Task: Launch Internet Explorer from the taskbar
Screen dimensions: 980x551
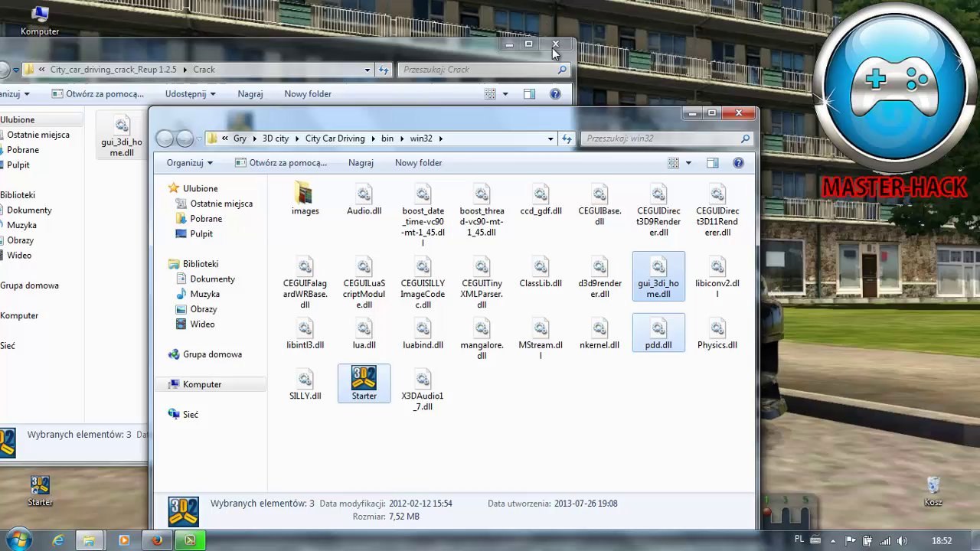Action: [58, 540]
